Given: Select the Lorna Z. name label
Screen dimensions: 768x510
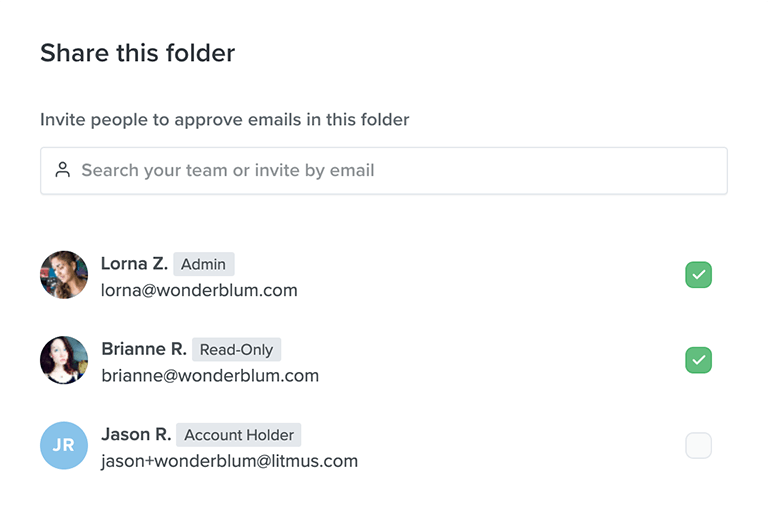Looking at the screenshot, I should click(x=134, y=264).
